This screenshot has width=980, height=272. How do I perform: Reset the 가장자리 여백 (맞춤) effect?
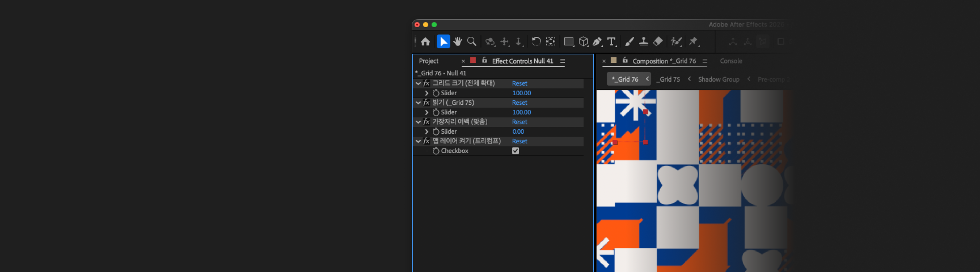pyautogui.click(x=519, y=122)
